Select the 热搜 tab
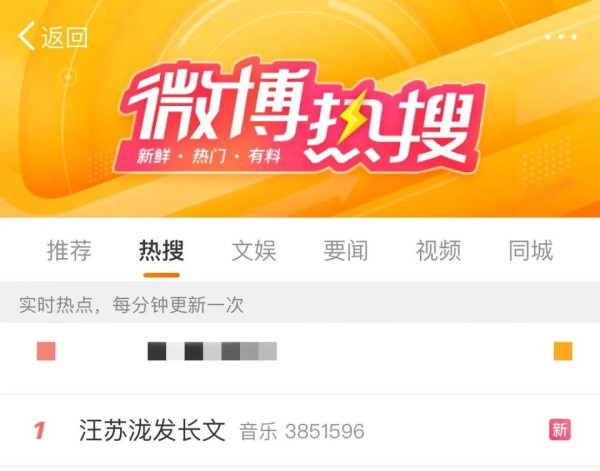 (x=161, y=251)
